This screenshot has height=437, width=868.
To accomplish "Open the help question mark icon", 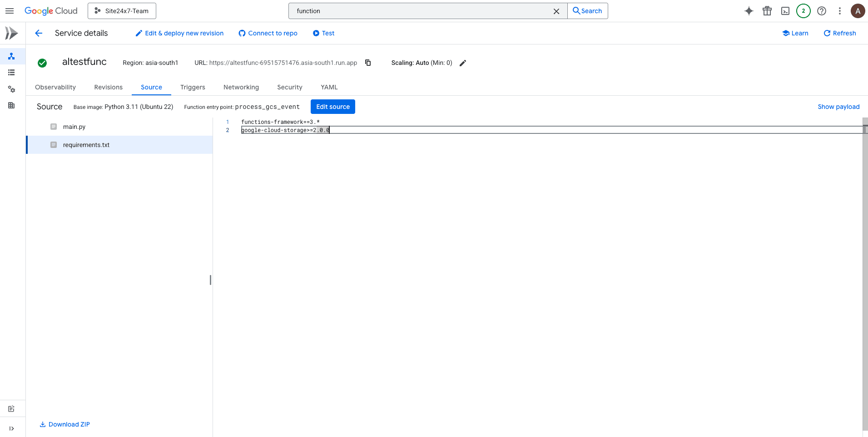I will click(x=821, y=11).
